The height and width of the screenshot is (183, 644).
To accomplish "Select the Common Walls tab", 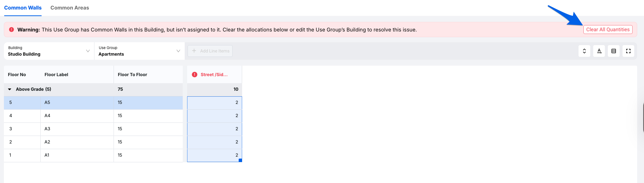I will click(x=23, y=8).
